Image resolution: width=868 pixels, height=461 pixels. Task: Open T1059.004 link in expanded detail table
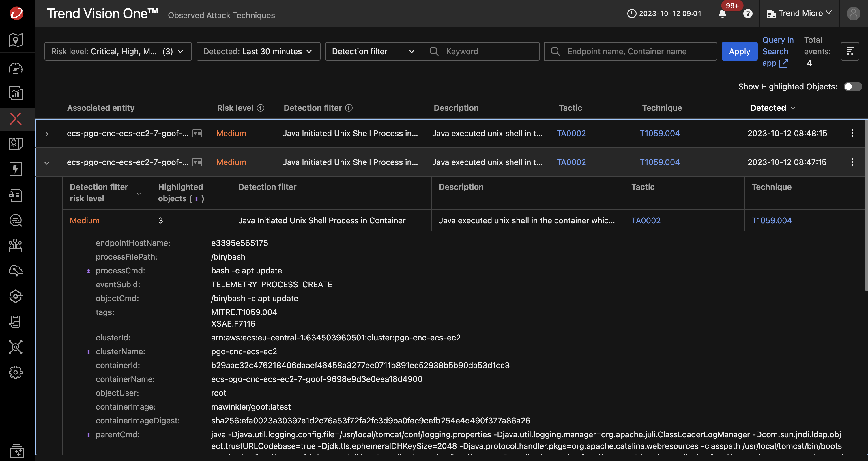[772, 220]
